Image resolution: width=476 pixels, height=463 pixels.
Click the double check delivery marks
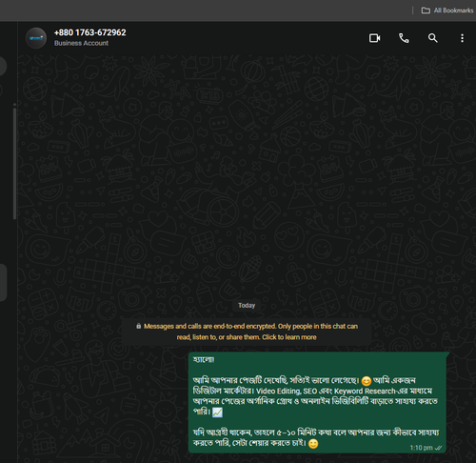(438, 448)
